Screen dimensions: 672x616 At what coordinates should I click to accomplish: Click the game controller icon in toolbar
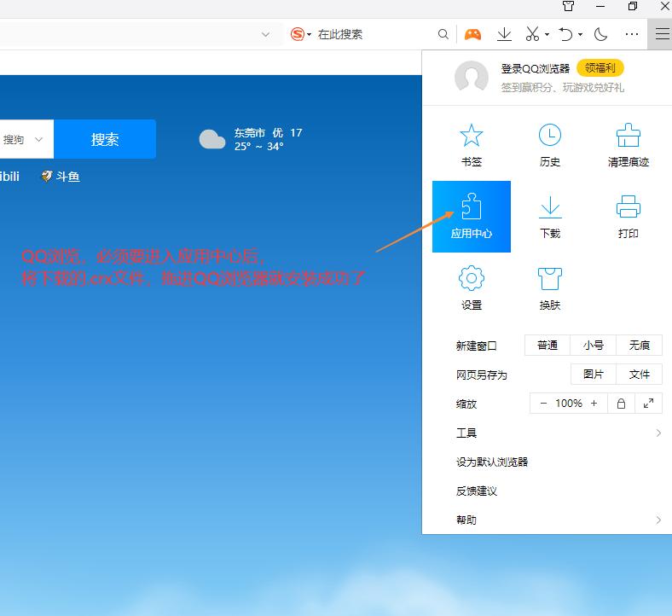(x=472, y=34)
